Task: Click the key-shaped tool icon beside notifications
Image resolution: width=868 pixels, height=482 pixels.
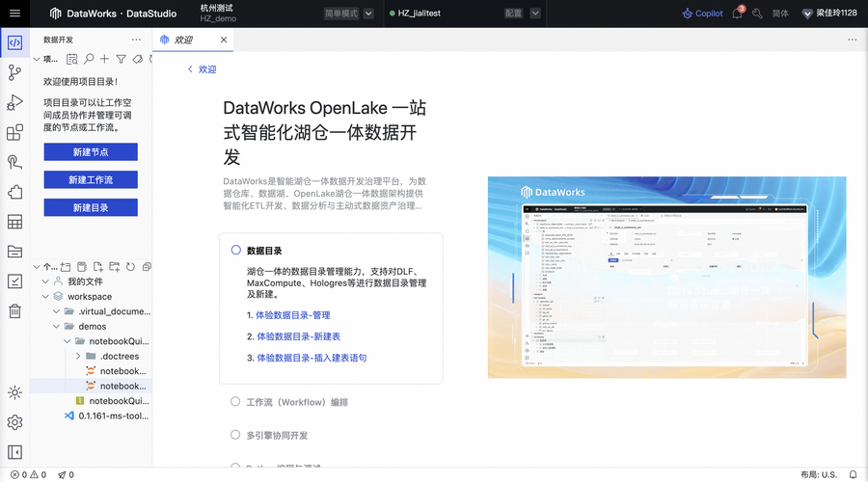Action: 757,13
